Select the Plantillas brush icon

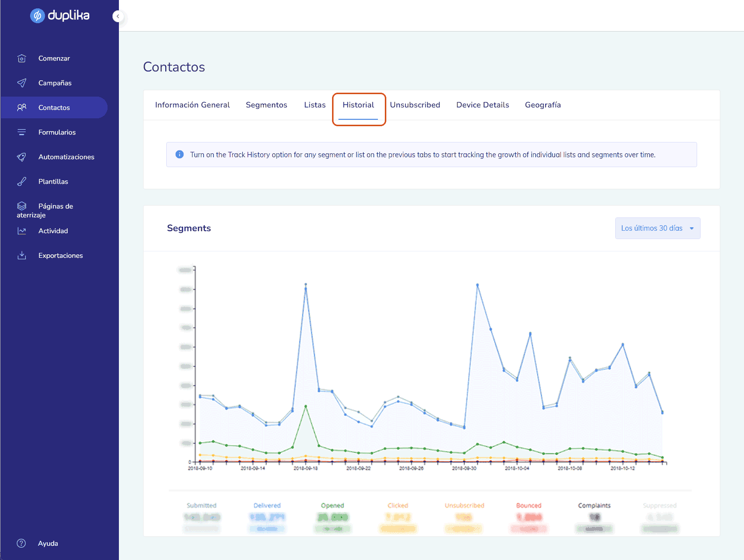tap(22, 181)
